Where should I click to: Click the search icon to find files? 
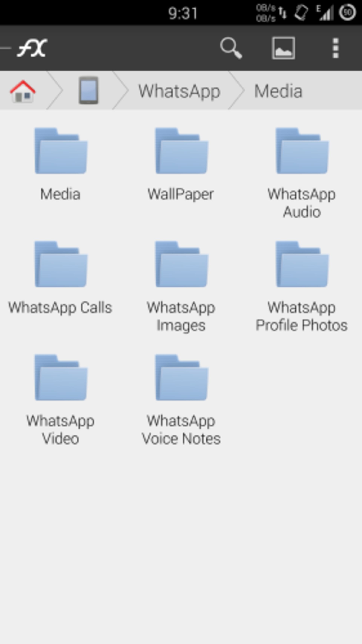pos(232,48)
